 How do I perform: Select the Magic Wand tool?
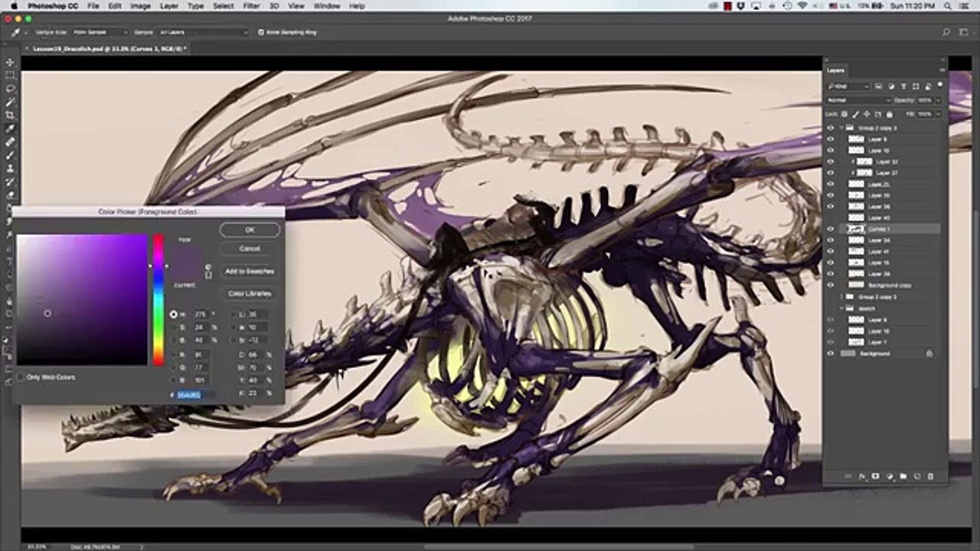click(10, 102)
